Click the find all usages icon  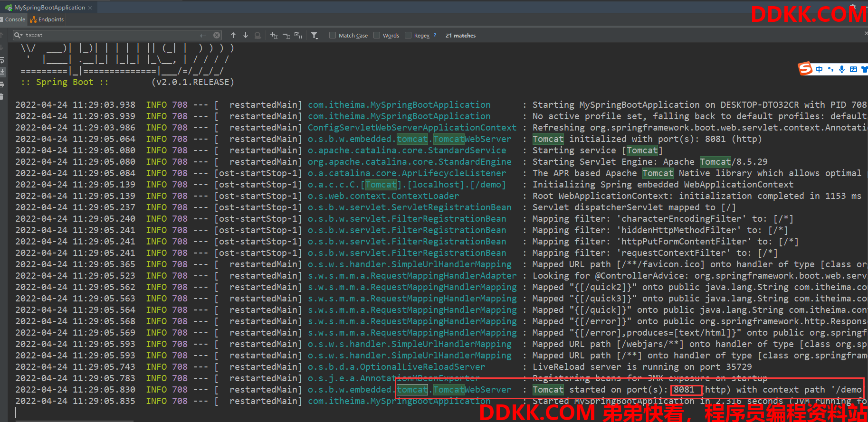[x=258, y=35]
